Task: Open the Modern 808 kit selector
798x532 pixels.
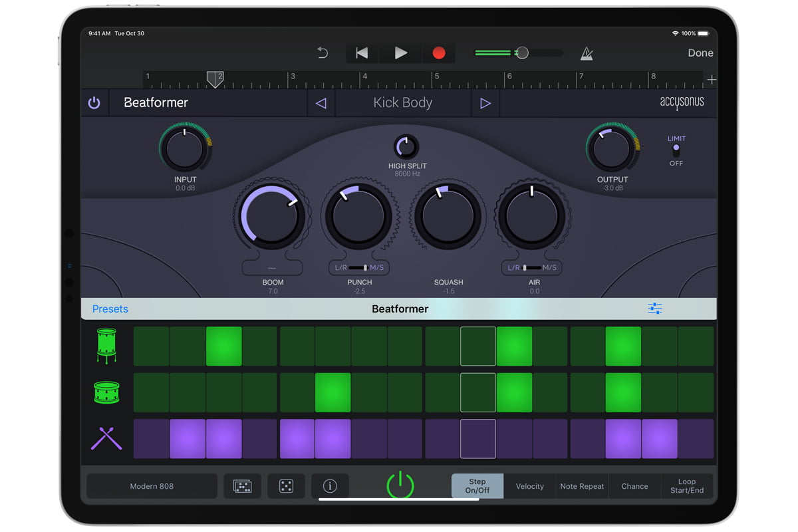Action: pyautogui.click(x=152, y=486)
